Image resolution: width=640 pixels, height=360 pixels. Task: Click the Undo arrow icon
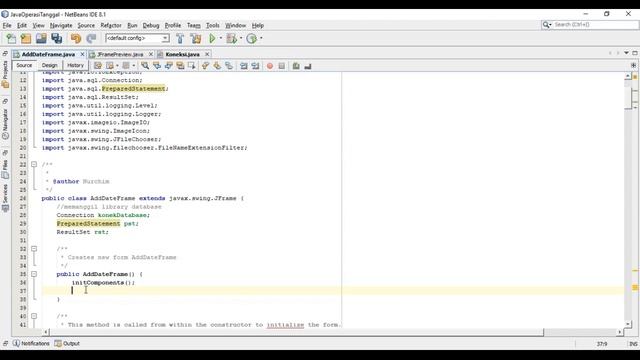coord(76,38)
